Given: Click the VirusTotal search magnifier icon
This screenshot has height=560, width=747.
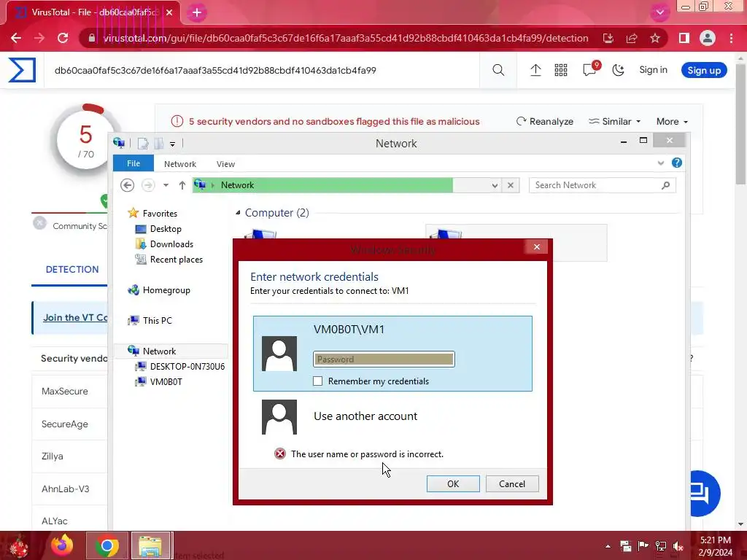Looking at the screenshot, I should pos(498,70).
